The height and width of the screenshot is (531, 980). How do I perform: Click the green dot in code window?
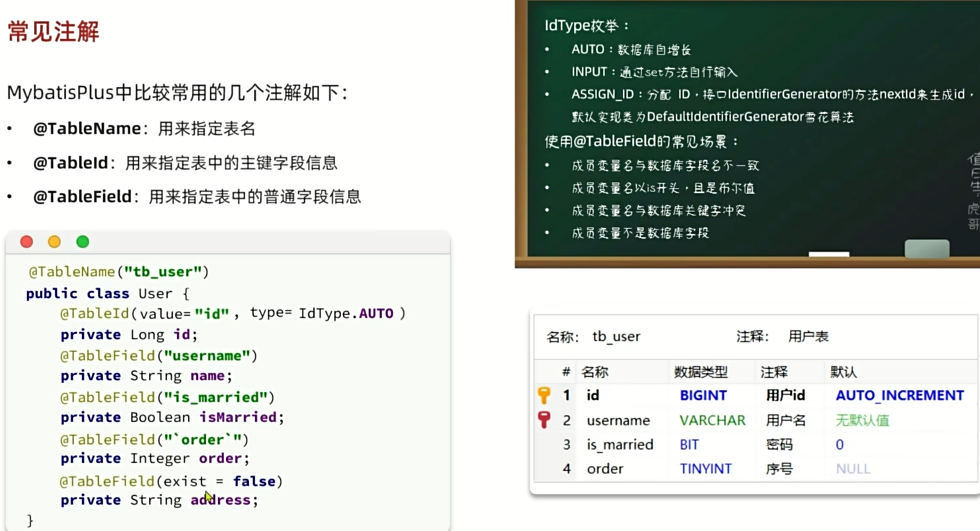[82, 242]
